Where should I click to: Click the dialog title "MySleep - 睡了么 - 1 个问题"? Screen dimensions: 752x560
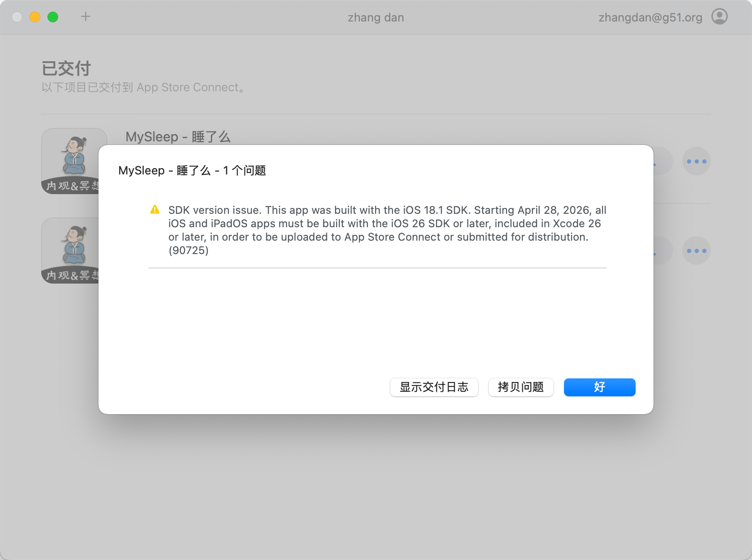click(192, 171)
